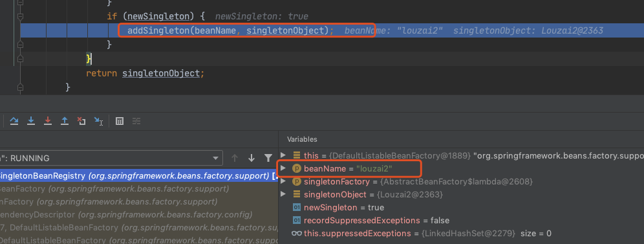Click the Step Out up-arrow icon
The height and width of the screenshot is (244, 644).
click(x=65, y=121)
